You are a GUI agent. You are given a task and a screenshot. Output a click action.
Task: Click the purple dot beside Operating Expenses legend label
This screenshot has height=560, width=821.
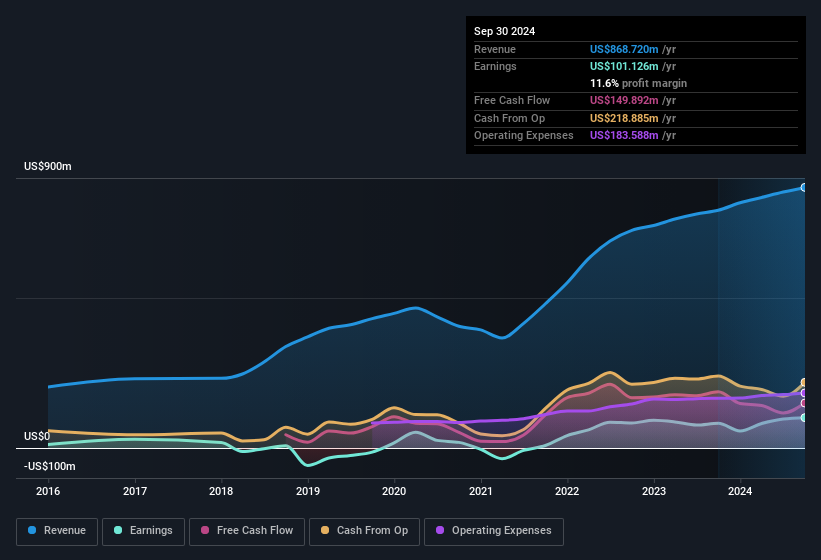[x=440, y=531]
